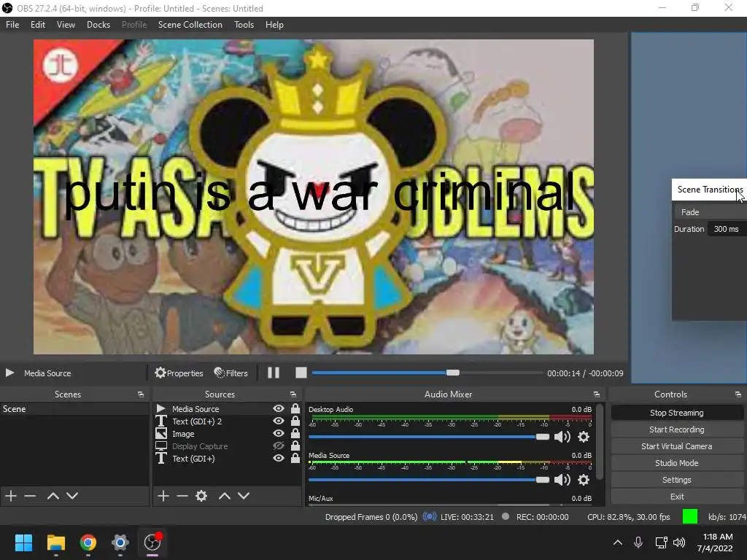Screen dimensions: 747x560
Task: Mute Desktop Audio speaker icon
Action: 562,437
